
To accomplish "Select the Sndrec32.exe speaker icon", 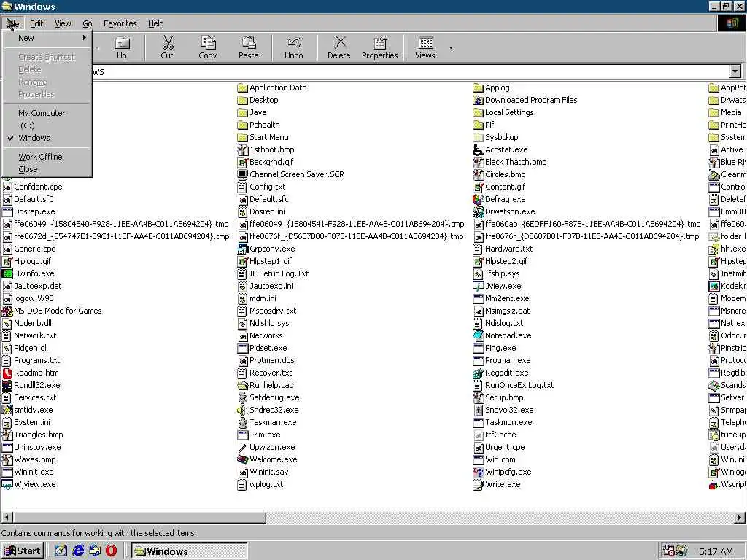I will coord(242,410).
